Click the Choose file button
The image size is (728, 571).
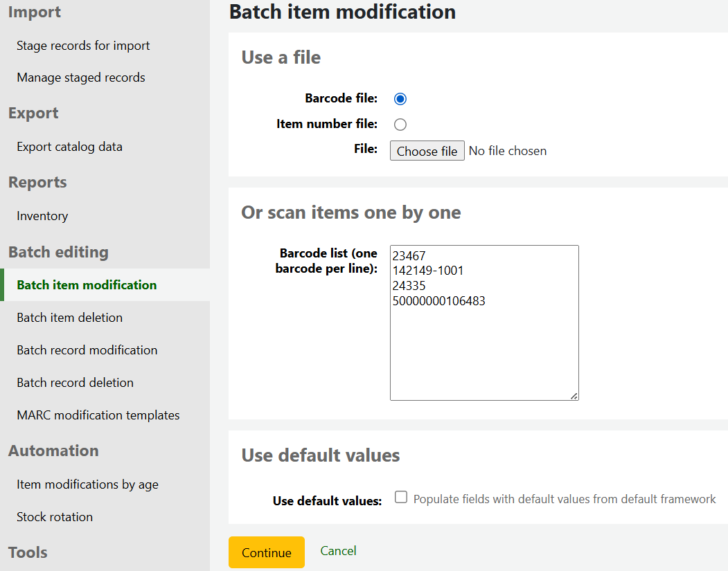pyautogui.click(x=427, y=151)
